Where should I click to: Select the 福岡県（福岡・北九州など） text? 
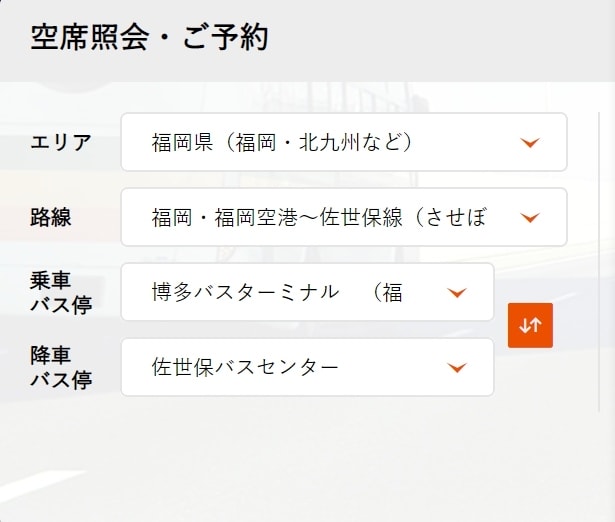point(283,142)
